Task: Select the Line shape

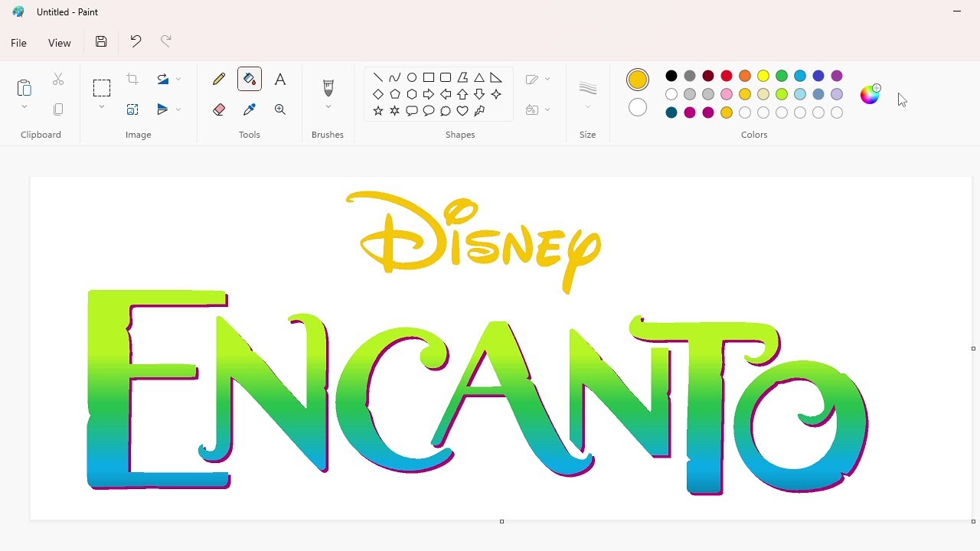Action: coord(378,77)
